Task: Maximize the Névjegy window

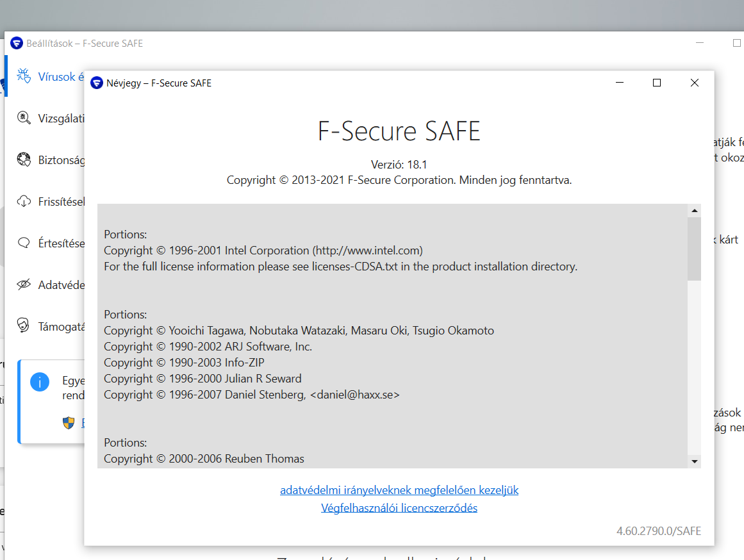Action: 657,83
